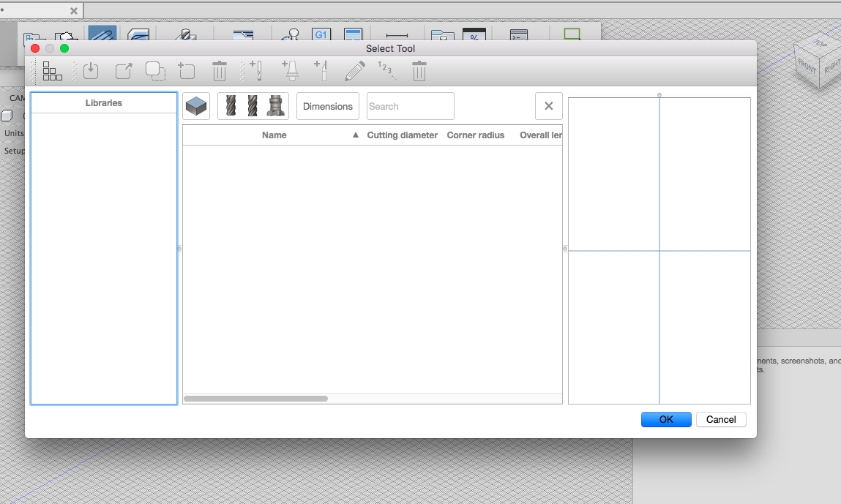This screenshot has width=841, height=504.
Task: Click the new library icon with plus square
Action: coord(187,71)
